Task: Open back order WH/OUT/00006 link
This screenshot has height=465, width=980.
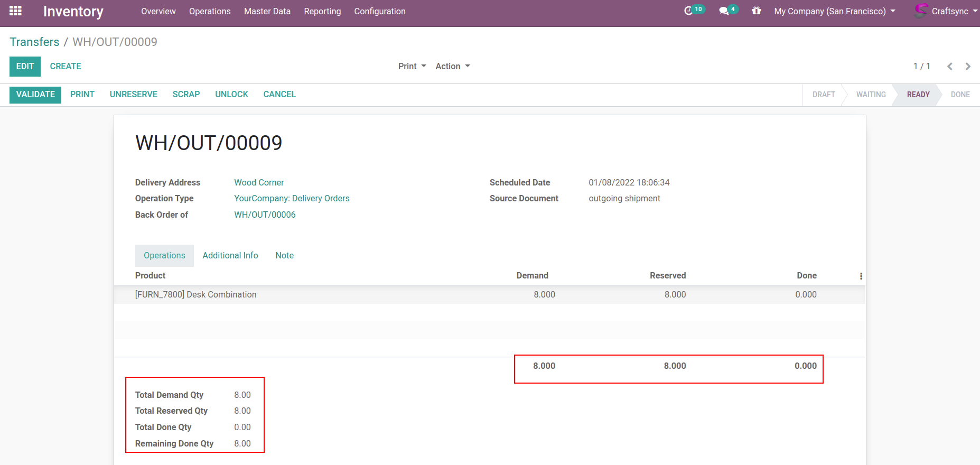Action: [x=265, y=215]
